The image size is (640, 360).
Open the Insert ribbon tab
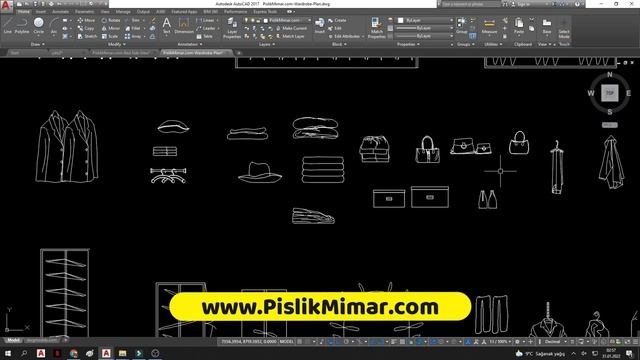(x=41, y=12)
